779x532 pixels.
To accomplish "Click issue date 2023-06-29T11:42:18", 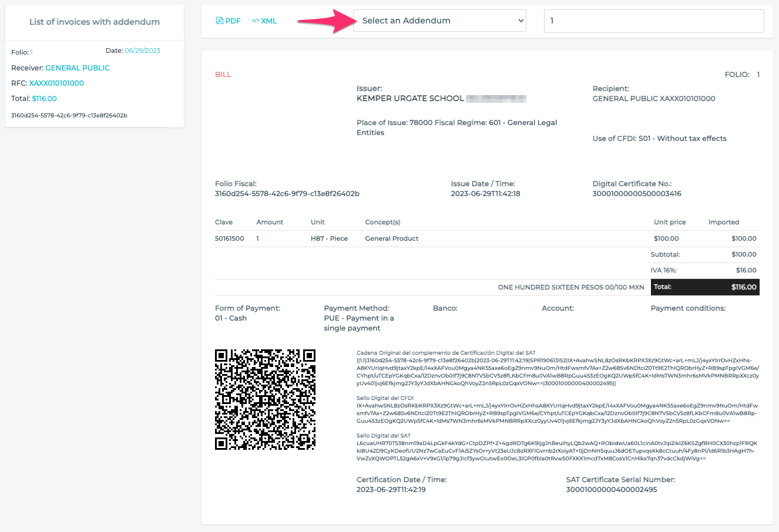I will click(486, 194).
